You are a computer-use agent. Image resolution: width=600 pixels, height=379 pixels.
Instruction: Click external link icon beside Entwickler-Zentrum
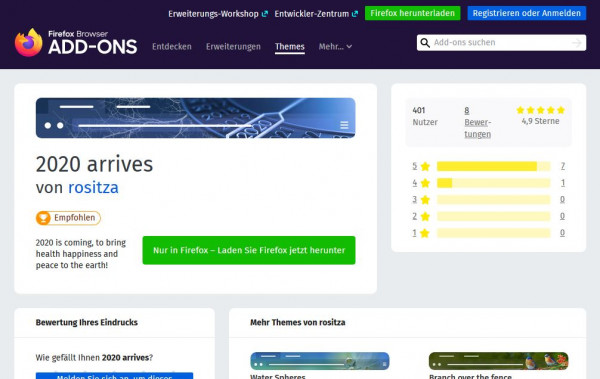355,14
